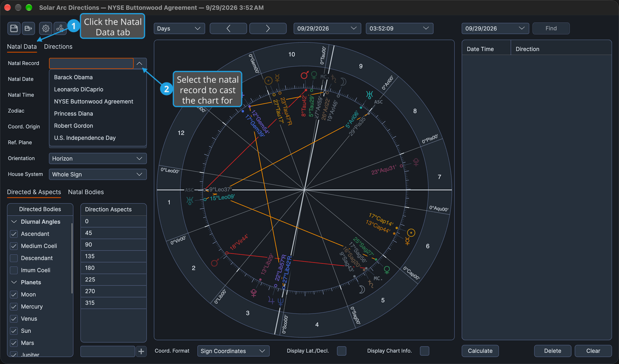
Task: Uncheck the Medium Coeli checkbox
Action: point(14,246)
